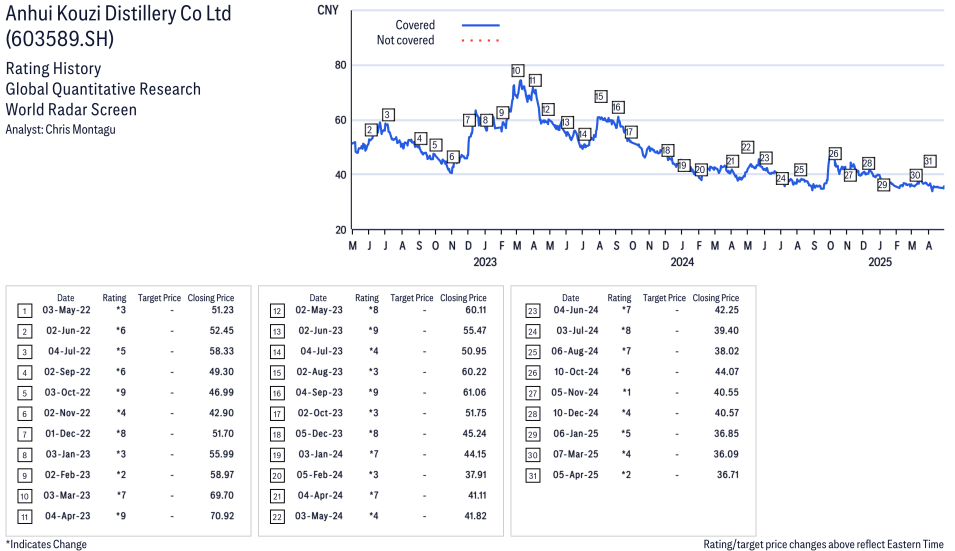Click the date 04-Sep-23

319,392
